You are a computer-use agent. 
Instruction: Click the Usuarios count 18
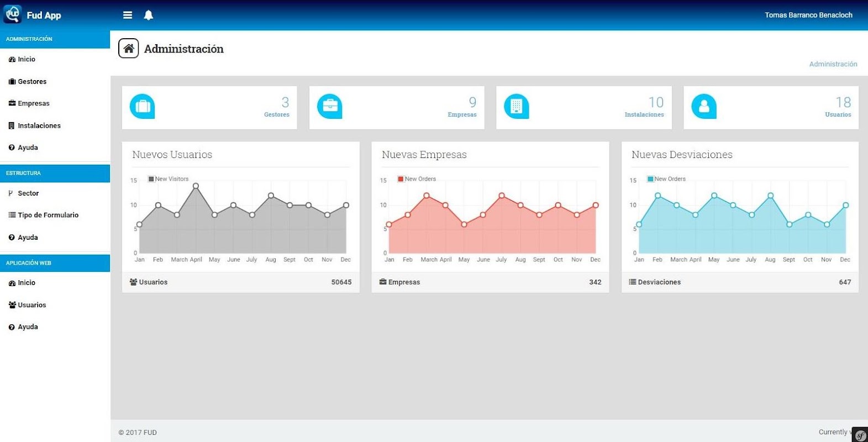point(843,102)
